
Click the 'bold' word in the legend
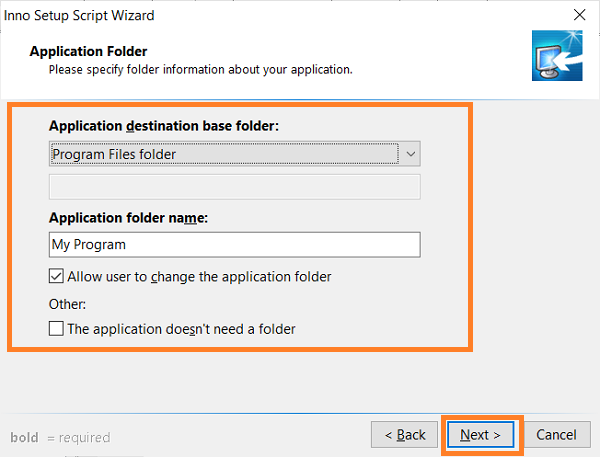24,437
